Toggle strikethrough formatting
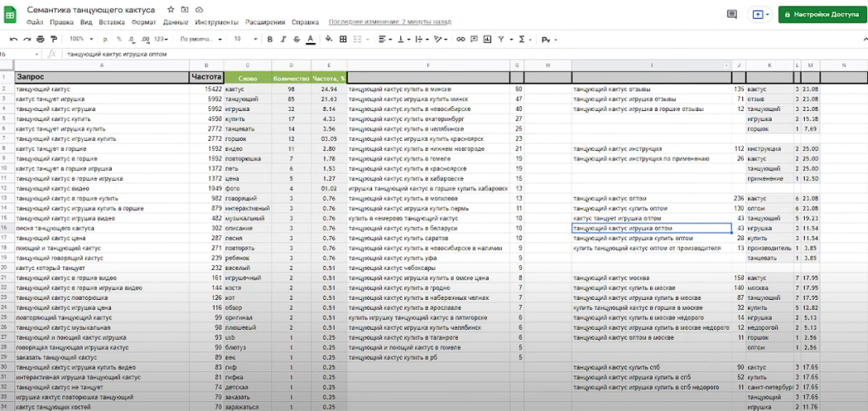This screenshot has height=411, width=868. point(297,40)
